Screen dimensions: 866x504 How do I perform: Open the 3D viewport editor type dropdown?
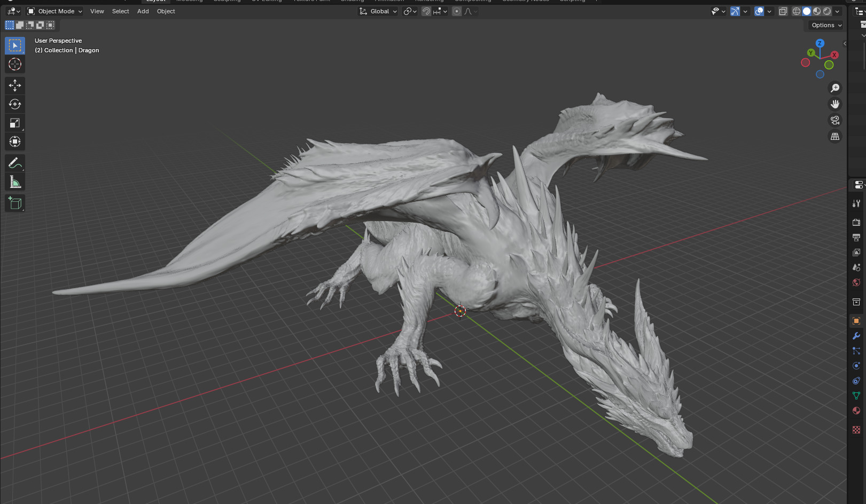point(13,11)
